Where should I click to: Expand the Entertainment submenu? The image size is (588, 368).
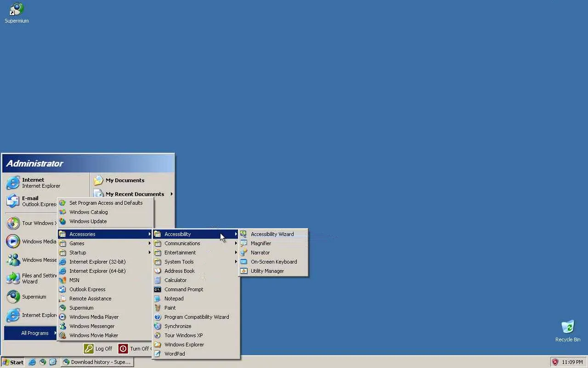point(196,253)
